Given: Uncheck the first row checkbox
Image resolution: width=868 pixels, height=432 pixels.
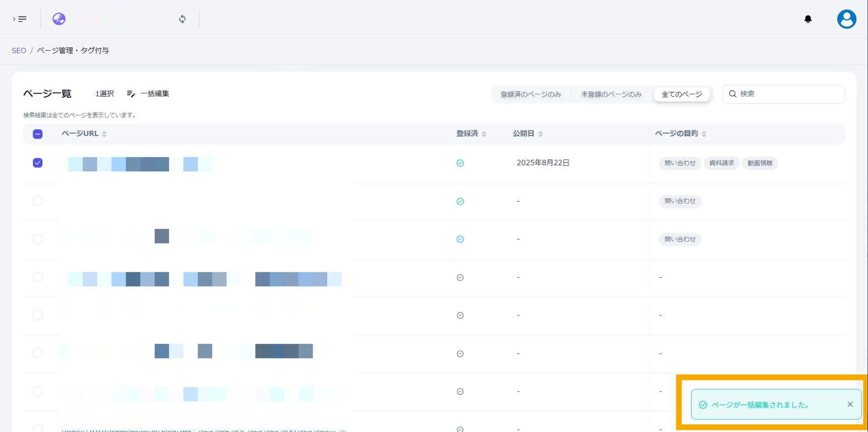Looking at the screenshot, I should click(38, 163).
